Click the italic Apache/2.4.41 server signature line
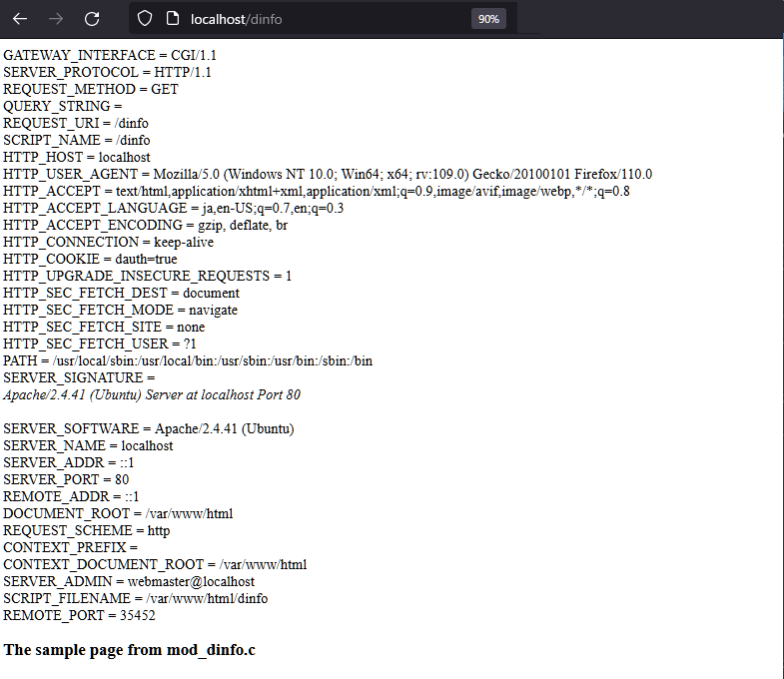784x679 pixels. [152, 394]
